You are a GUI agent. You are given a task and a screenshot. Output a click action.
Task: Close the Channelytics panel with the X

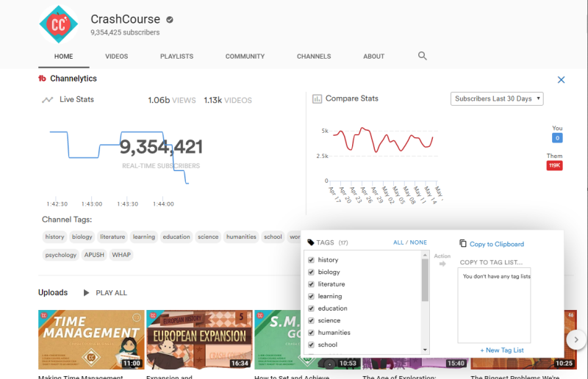tap(561, 80)
